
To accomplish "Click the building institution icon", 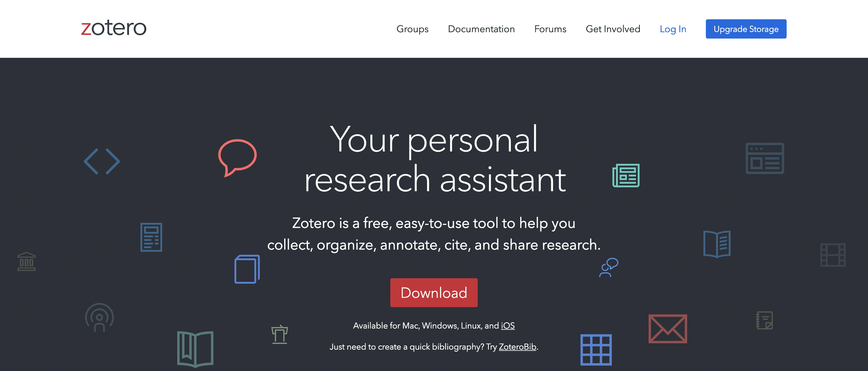I will (x=25, y=261).
